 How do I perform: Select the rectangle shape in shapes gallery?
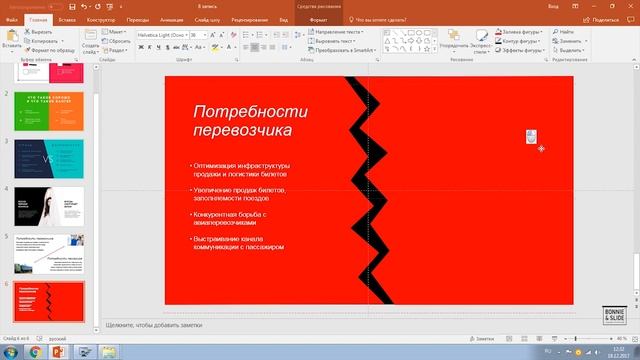tap(411, 33)
